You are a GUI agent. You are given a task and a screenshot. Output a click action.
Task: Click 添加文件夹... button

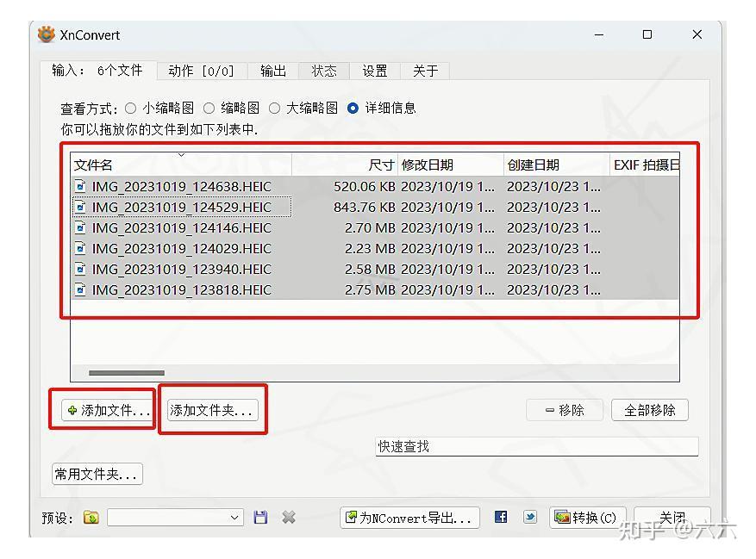pyautogui.click(x=212, y=410)
